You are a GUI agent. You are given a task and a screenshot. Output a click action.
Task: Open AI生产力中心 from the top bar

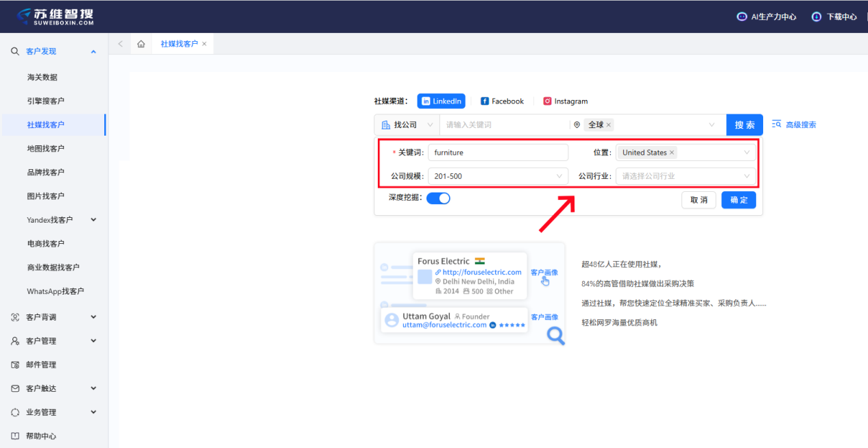pyautogui.click(x=766, y=17)
